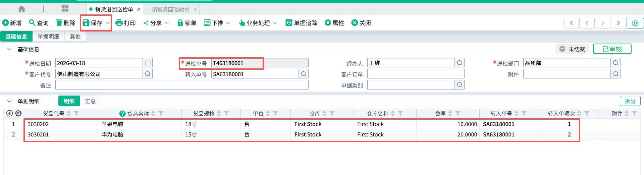This screenshot has height=175, width=644.
Task: Toggle the 未结案 status
Action: point(572,49)
